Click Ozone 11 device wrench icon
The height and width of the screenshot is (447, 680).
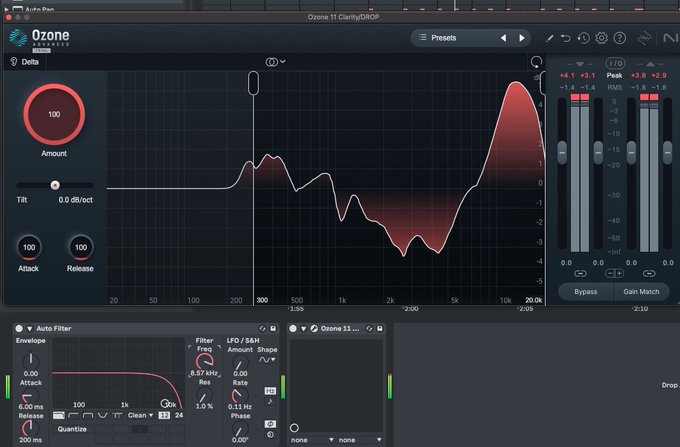(314, 329)
